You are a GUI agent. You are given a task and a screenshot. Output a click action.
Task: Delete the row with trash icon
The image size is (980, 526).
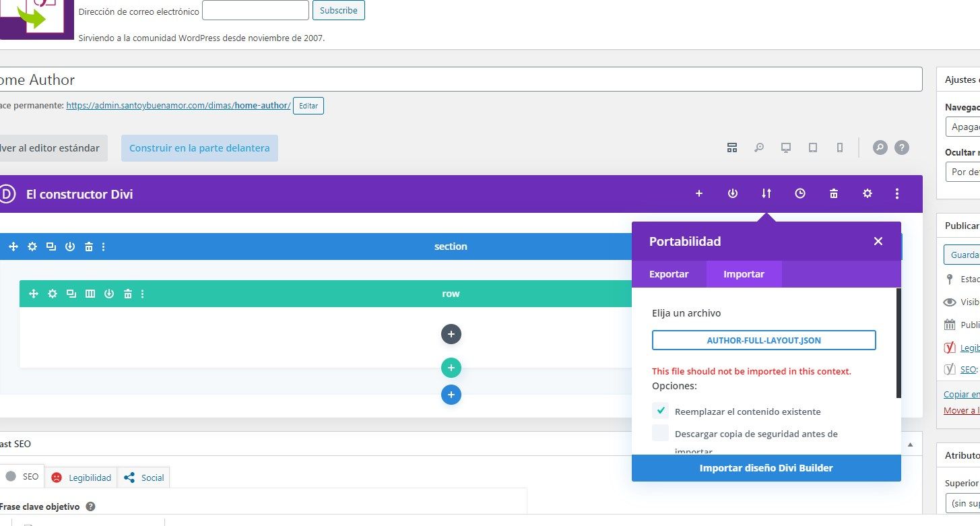(127, 294)
